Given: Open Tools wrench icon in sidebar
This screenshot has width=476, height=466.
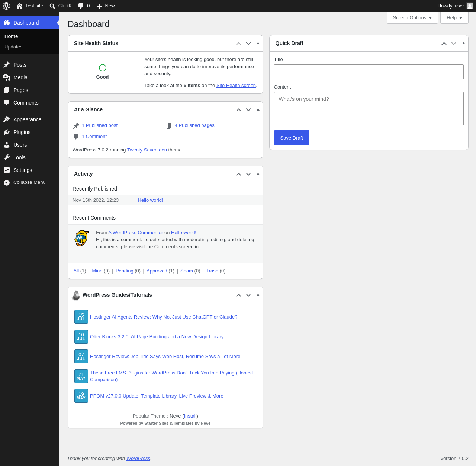Looking at the screenshot, I should click(x=7, y=157).
